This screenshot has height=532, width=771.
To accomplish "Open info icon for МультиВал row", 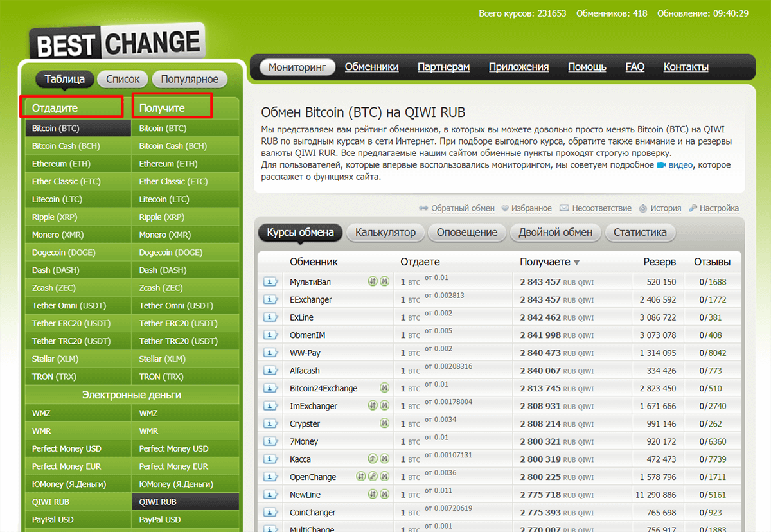I will [270, 282].
